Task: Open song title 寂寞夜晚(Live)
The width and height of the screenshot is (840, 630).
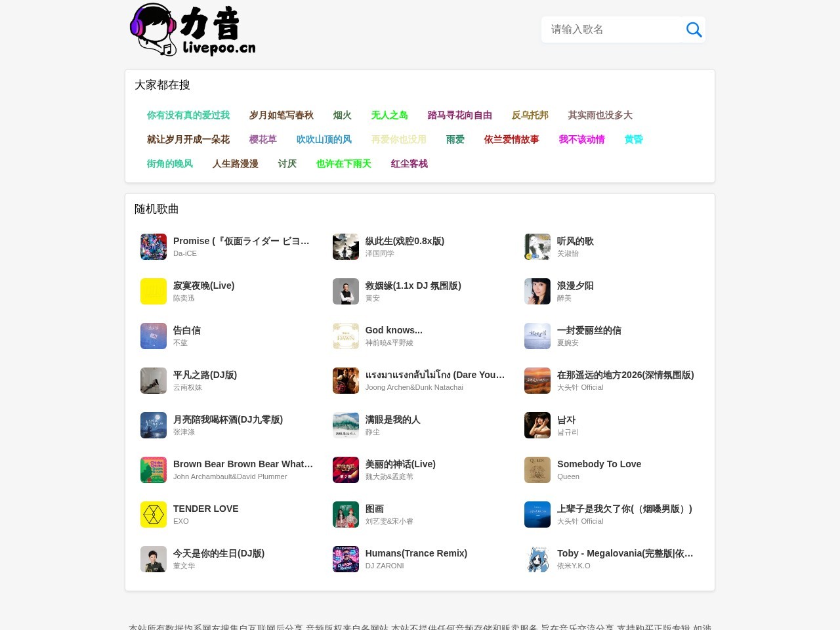Action: pos(203,285)
